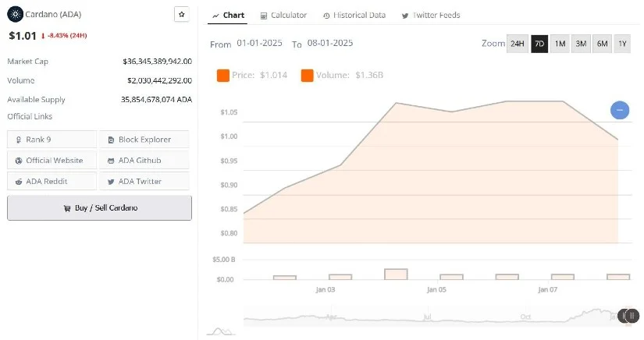The height and width of the screenshot is (340, 644).
Task: Click the volume value $2,030,442,292.00
Action: [x=160, y=80]
